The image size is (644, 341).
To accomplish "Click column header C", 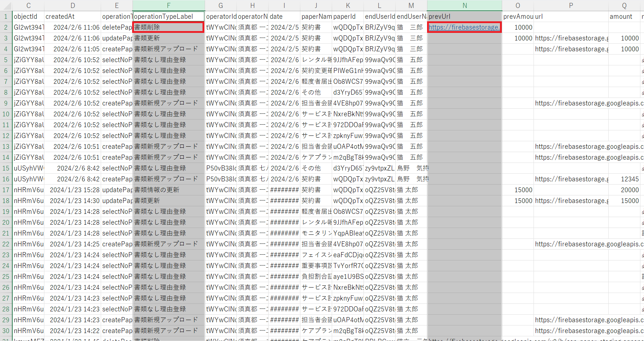I will [29, 5].
